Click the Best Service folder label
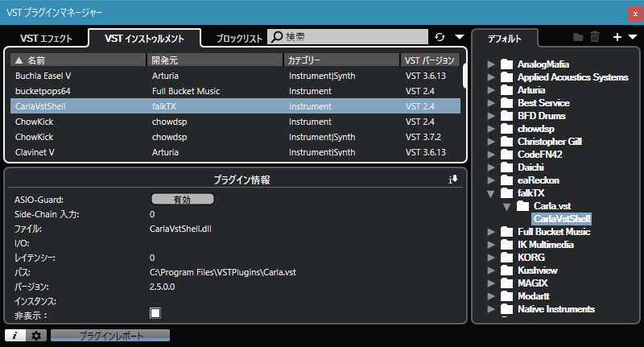Image resolution: width=644 pixels, height=347 pixels. click(x=543, y=103)
